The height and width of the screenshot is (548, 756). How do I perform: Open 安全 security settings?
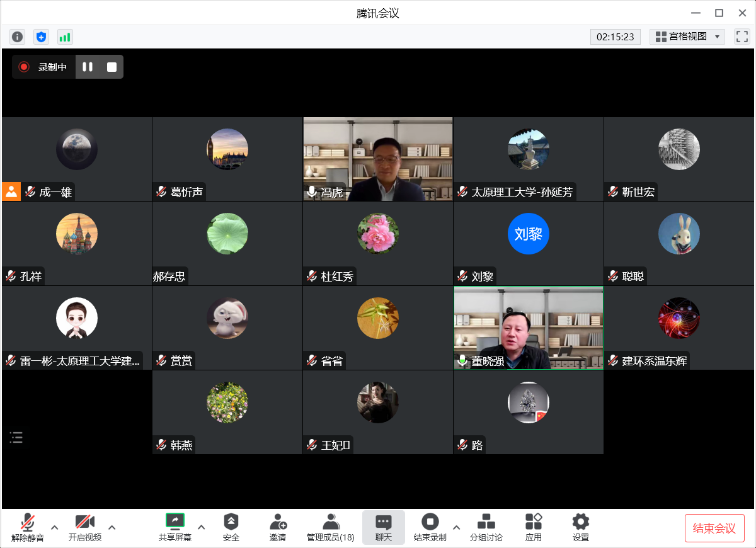(231, 527)
